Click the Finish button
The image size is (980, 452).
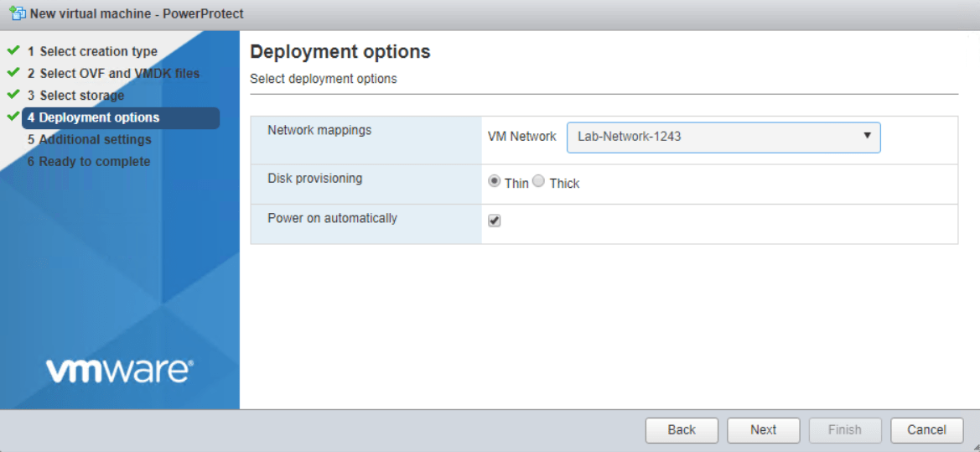pyautogui.click(x=844, y=429)
